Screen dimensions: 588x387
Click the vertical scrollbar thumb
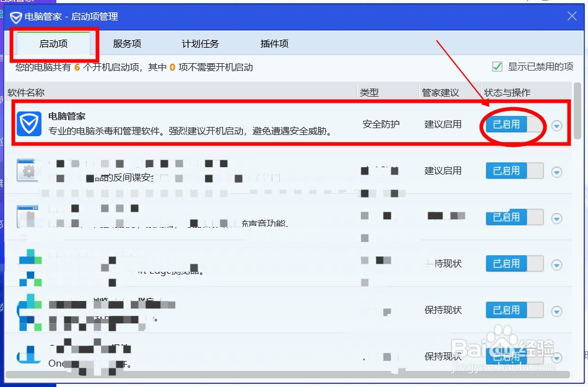pyautogui.click(x=577, y=110)
